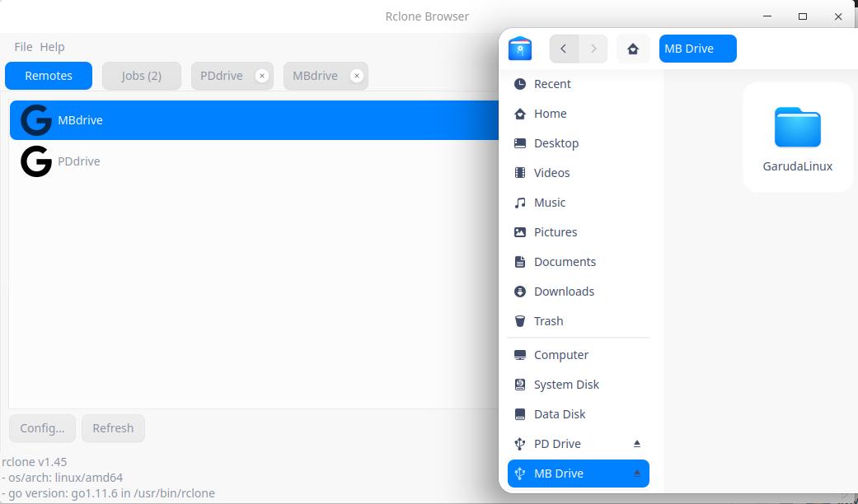Switch to the Remotes tab
858x504 pixels.
(48, 76)
